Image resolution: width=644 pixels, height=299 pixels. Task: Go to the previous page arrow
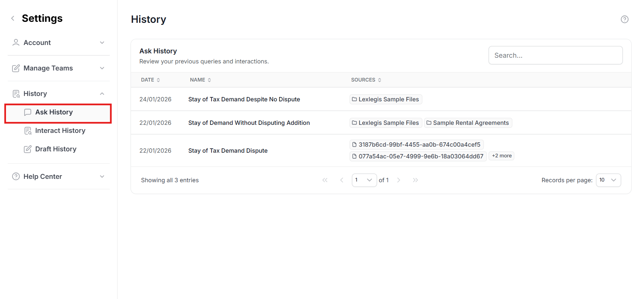pos(341,180)
